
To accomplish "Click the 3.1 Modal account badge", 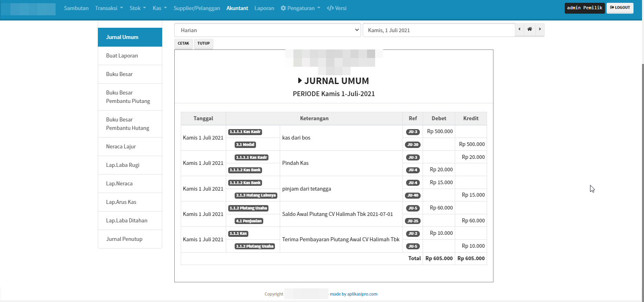I will click(x=246, y=145).
